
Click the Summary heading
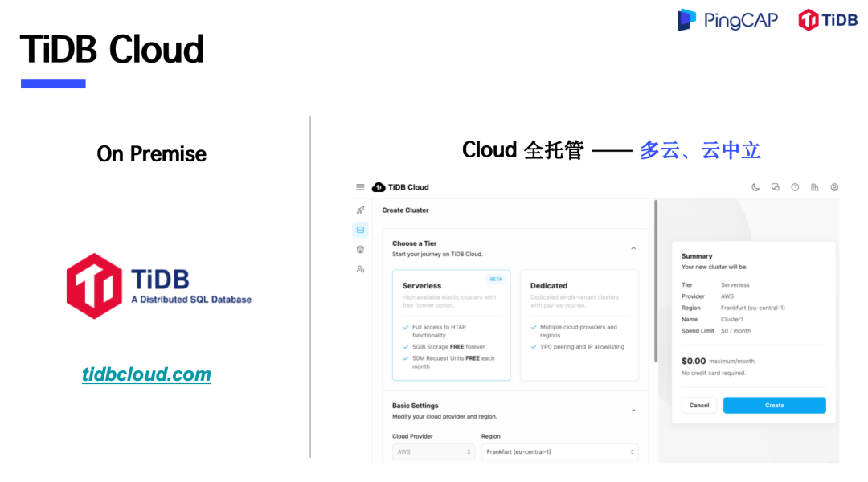pyautogui.click(x=696, y=256)
